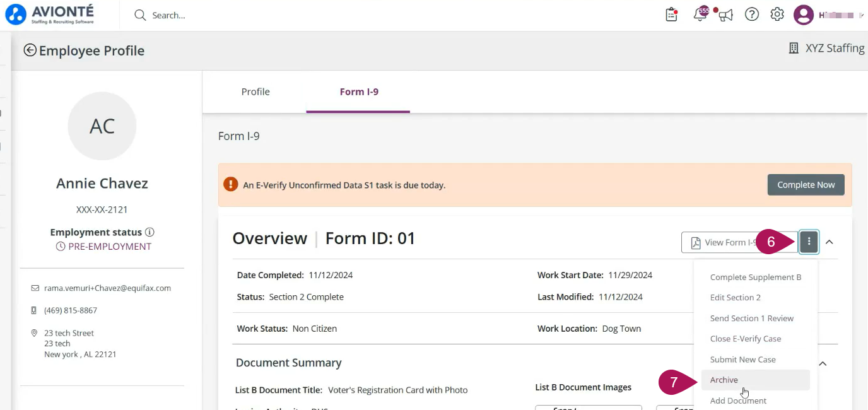The width and height of the screenshot is (868, 410).
Task: Click the announcements megaphone icon
Action: pyautogui.click(x=725, y=15)
